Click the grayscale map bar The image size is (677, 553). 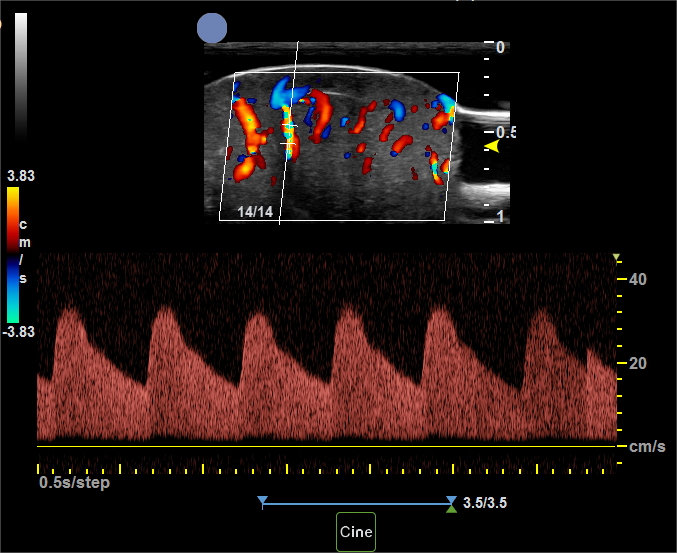click(21, 75)
